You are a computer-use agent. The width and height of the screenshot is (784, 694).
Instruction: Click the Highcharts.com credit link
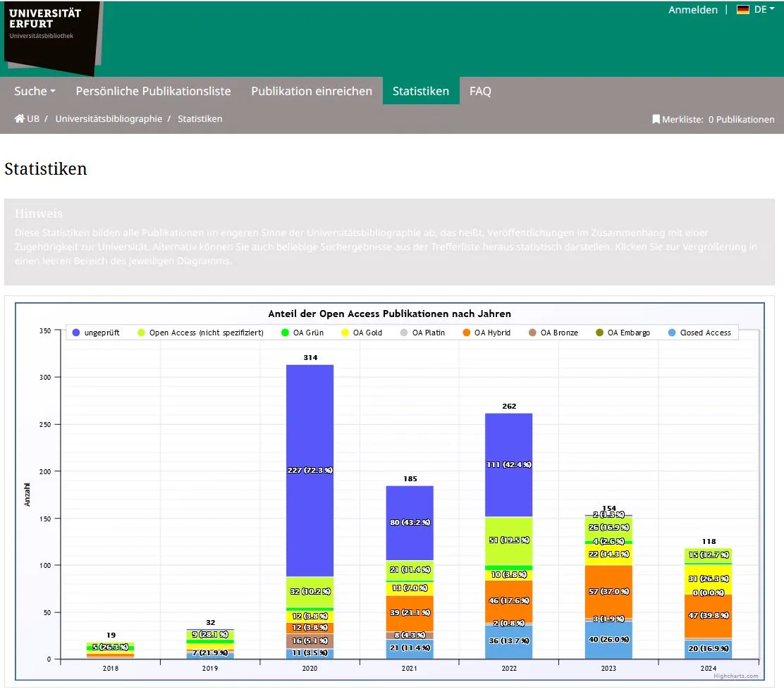[735, 676]
